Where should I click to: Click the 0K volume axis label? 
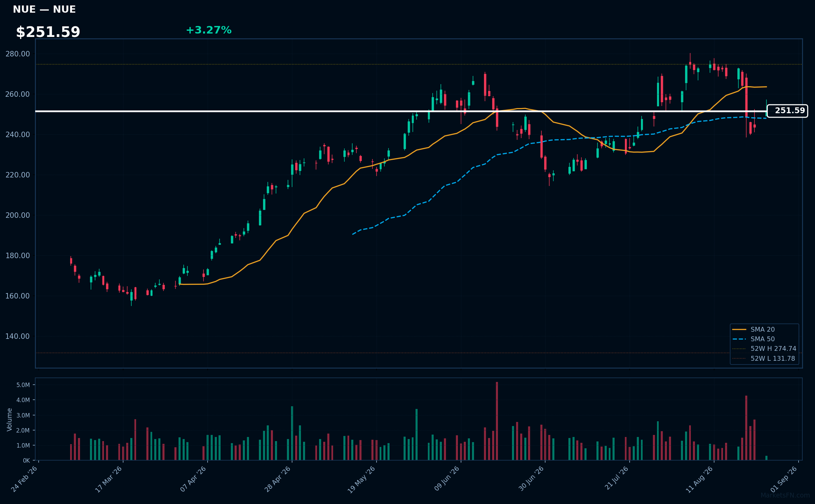click(26, 461)
